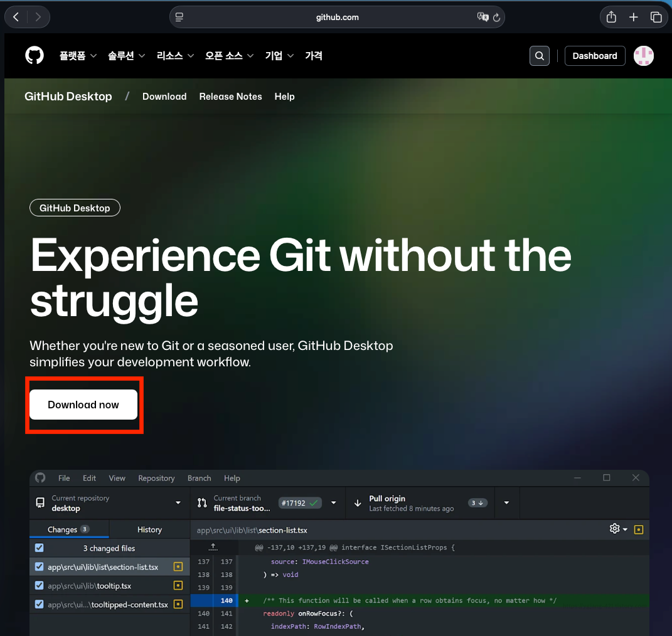The height and width of the screenshot is (636, 672).
Task: Click the browser forward arrow
Action: [38, 17]
